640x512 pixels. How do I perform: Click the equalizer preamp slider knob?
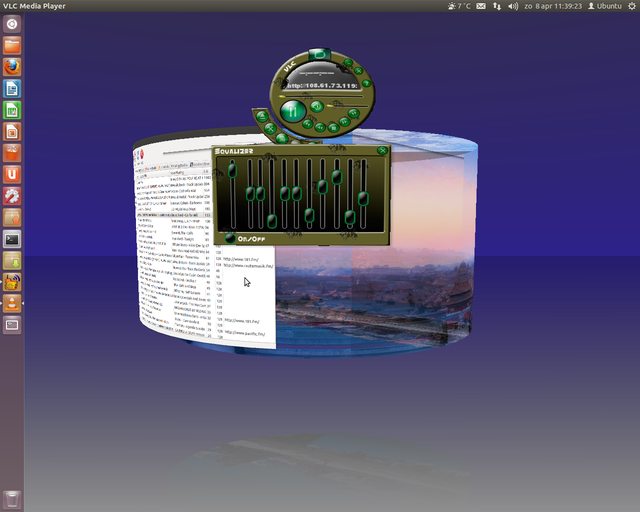[232, 170]
